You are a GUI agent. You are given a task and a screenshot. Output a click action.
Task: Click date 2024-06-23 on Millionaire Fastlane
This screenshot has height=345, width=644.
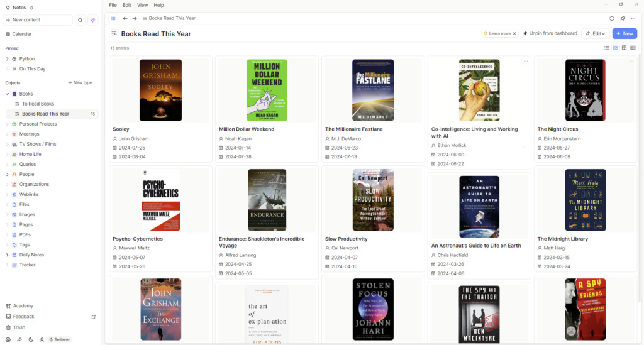pyautogui.click(x=344, y=148)
